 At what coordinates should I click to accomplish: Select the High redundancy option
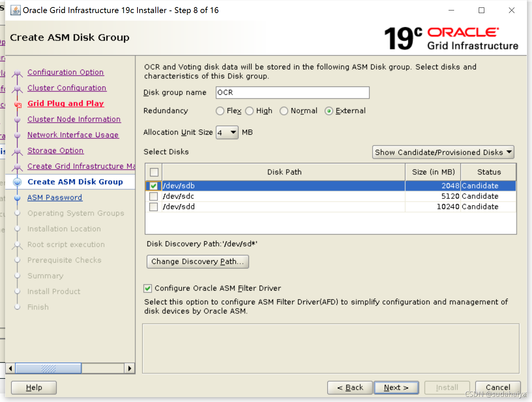click(x=249, y=111)
